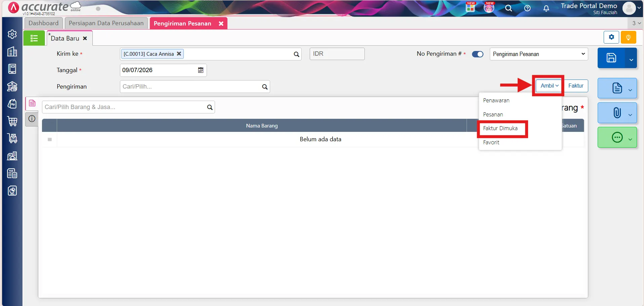The width and height of the screenshot is (644, 306).
Task: Click the blue Save disk icon
Action: pyautogui.click(x=611, y=58)
